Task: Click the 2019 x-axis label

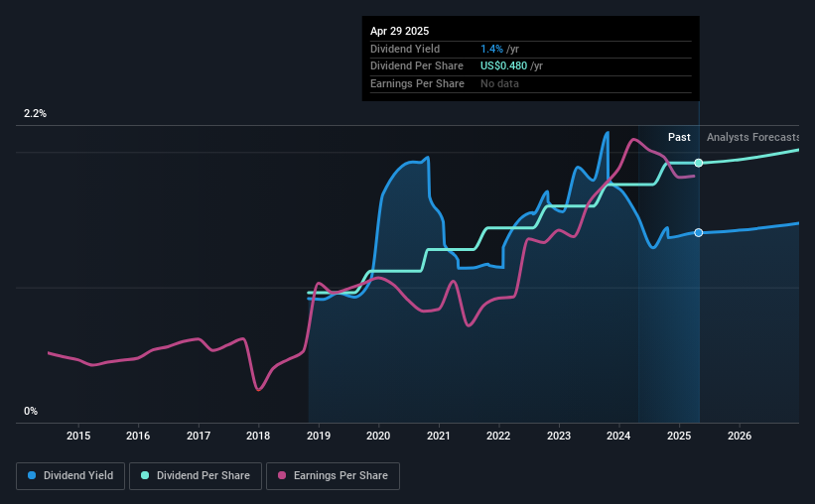Action: coord(319,436)
